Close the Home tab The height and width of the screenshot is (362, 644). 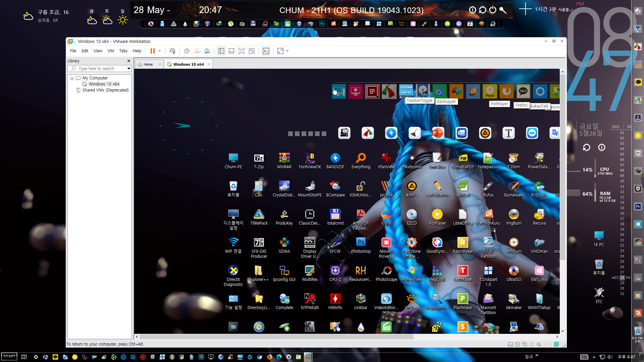coord(160,64)
